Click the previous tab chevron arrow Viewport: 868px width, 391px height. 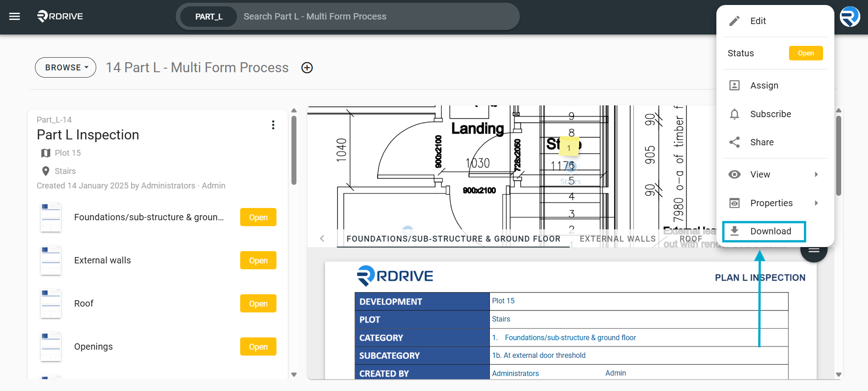coord(322,238)
